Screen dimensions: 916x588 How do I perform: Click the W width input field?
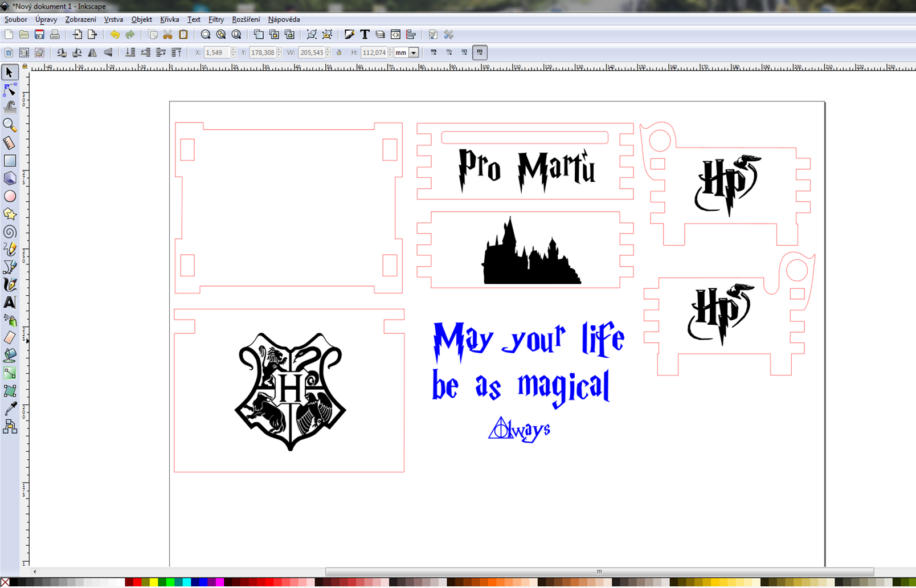point(311,52)
